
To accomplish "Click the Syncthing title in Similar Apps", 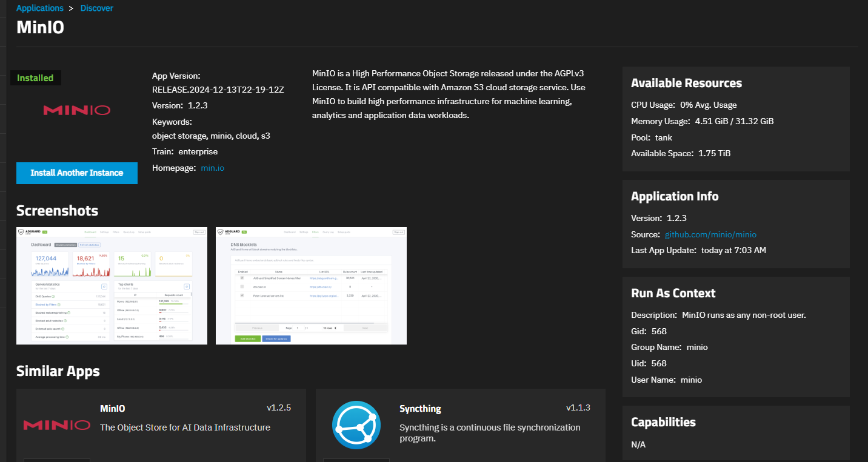I will [x=420, y=409].
